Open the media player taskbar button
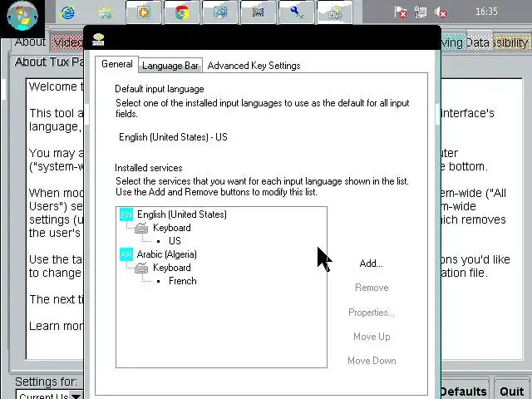The width and height of the screenshot is (532, 399). coord(144,13)
